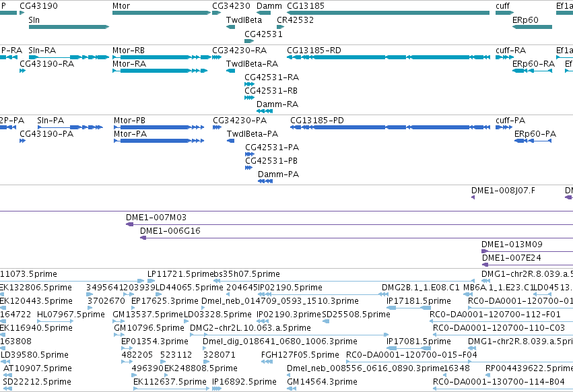Click the IP17181.5prime EST feature
Image resolution: width=573 pixels, height=392 pixels.
[409, 308]
